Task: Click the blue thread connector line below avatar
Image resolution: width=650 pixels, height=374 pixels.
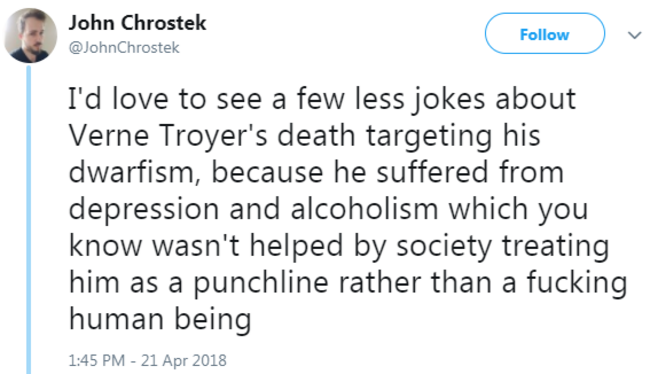Action: click(x=29, y=220)
